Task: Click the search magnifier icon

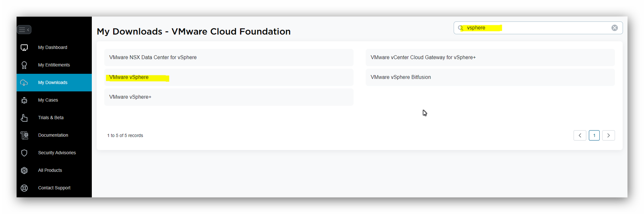Action: 461,28
